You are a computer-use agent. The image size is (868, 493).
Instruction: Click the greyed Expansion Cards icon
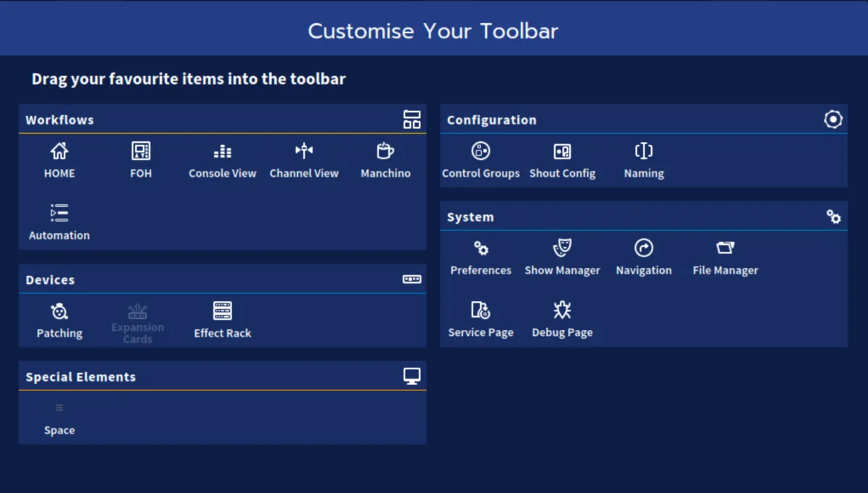[x=137, y=311]
